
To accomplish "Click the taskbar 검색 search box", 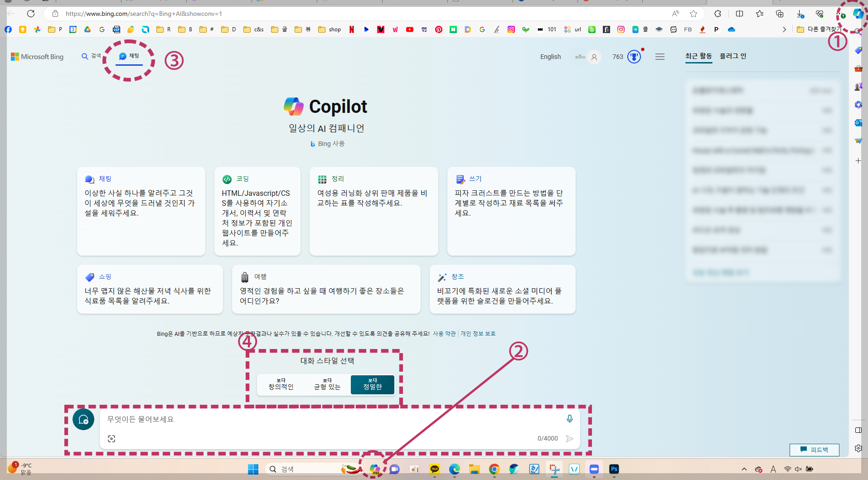I will (313, 469).
